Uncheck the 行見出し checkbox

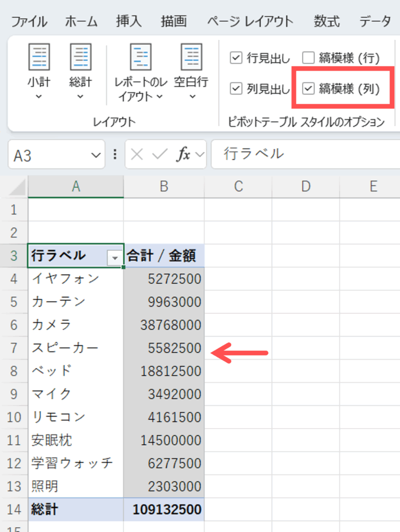click(236, 58)
